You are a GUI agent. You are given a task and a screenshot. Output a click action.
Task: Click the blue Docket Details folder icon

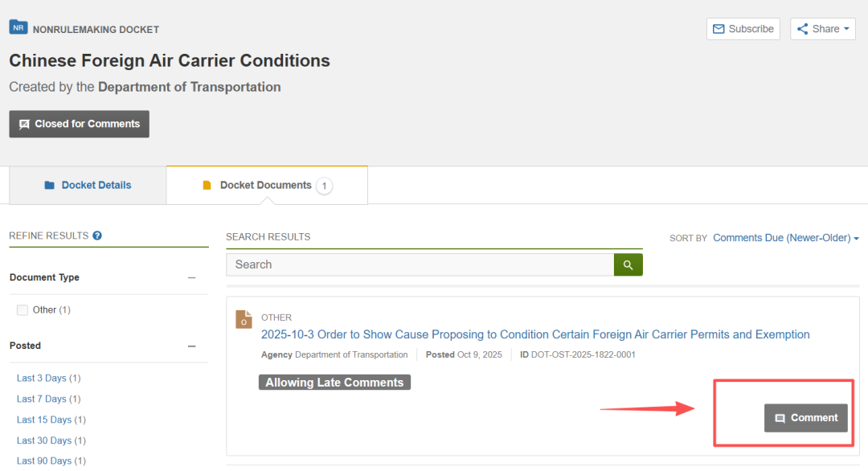pyautogui.click(x=50, y=186)
